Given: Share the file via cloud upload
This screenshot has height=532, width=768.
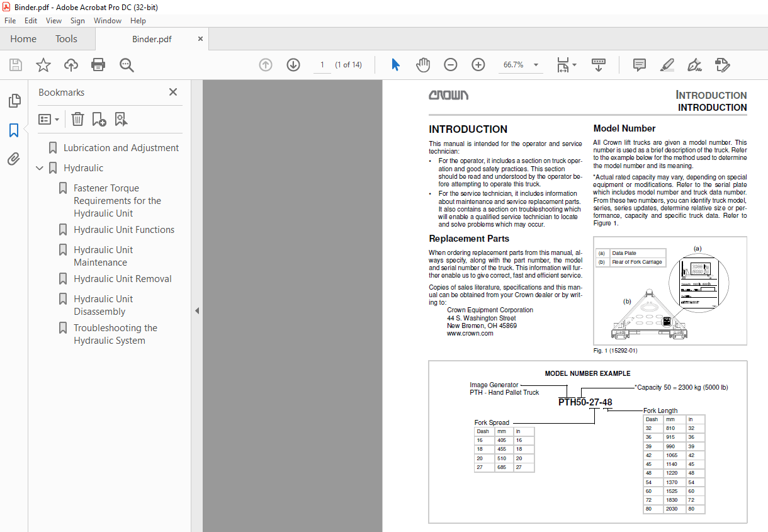Looking at the screenshot, I should tap(71, 64).
